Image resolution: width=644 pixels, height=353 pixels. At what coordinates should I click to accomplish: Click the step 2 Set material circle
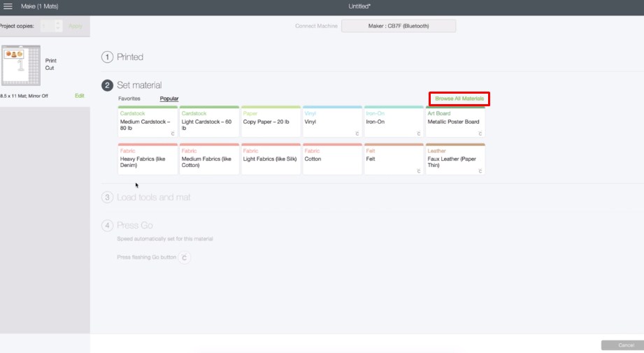pos(107,85)
